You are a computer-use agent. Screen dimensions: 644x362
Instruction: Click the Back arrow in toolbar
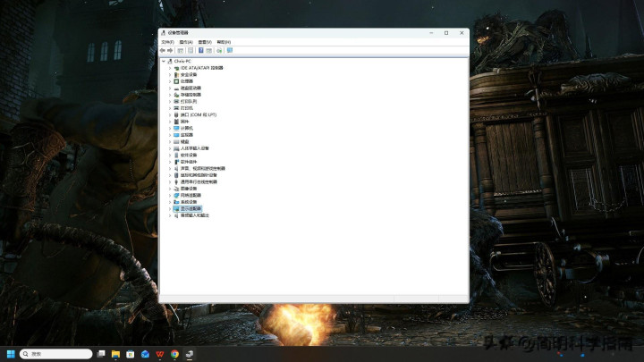tap(163, 50)
